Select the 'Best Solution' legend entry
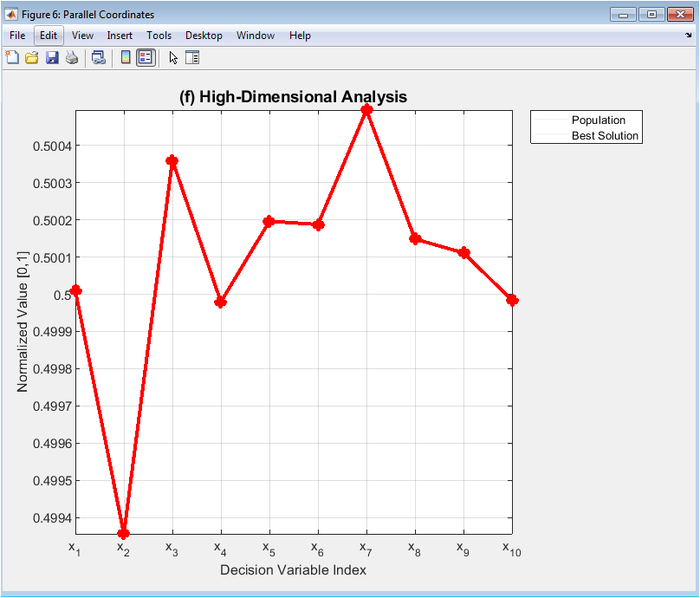This screenshot has width=700, height=598. tap(604, 136)
